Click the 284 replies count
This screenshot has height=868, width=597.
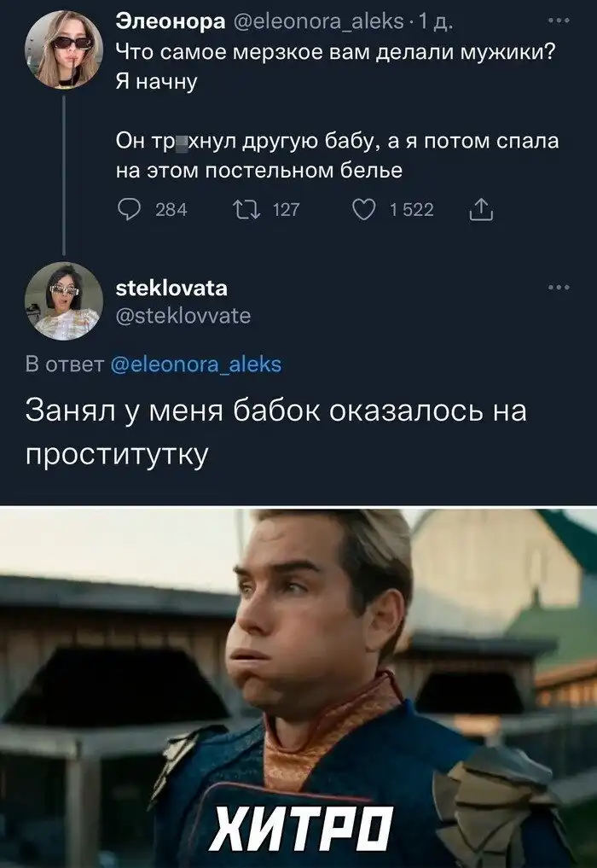[x=171, y=210]
